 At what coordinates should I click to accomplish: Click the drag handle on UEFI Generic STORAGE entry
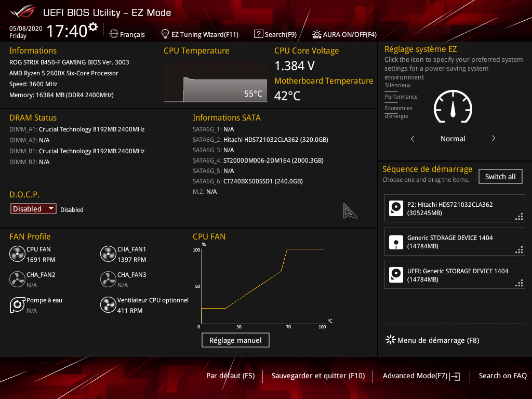[519, 283]
